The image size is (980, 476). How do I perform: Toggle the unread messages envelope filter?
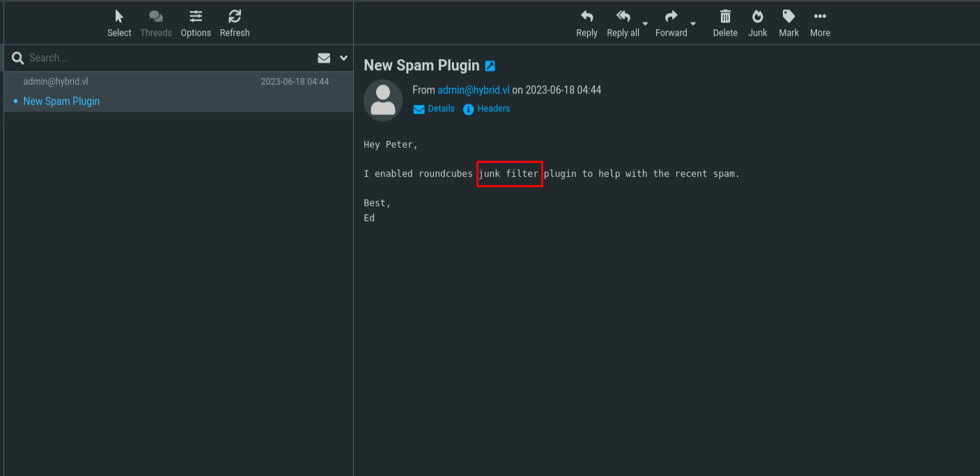click(324, 58)
